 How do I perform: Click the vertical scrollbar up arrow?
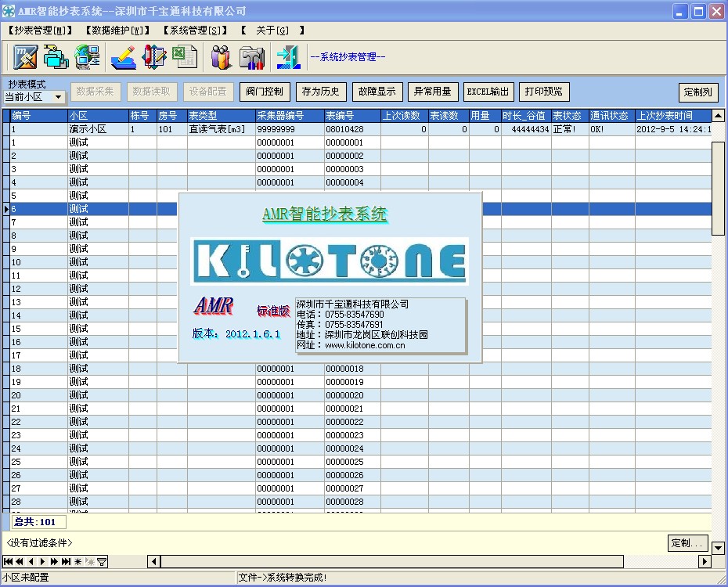coord(719,116)
